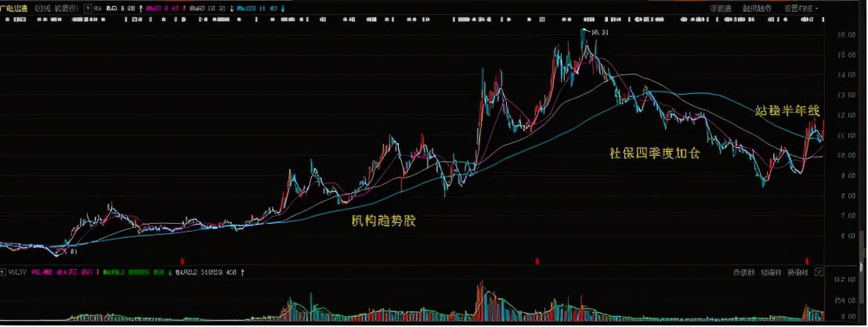The image size is (868, 327).
Task: Click the 社保四季度加仓 annotation on the chart
Action: [655, 153]
